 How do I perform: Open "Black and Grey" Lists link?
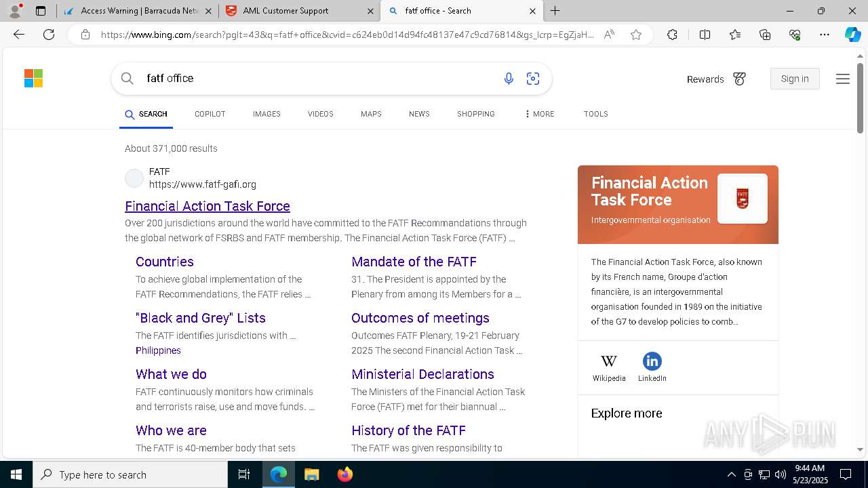[x=201, y=318]
